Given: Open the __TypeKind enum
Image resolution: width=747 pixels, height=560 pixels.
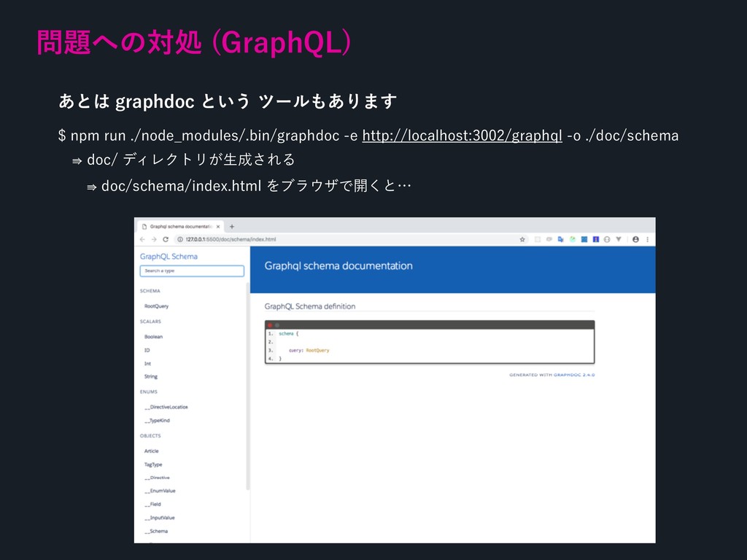Looking at the screenshot, I should coord(158,421).
